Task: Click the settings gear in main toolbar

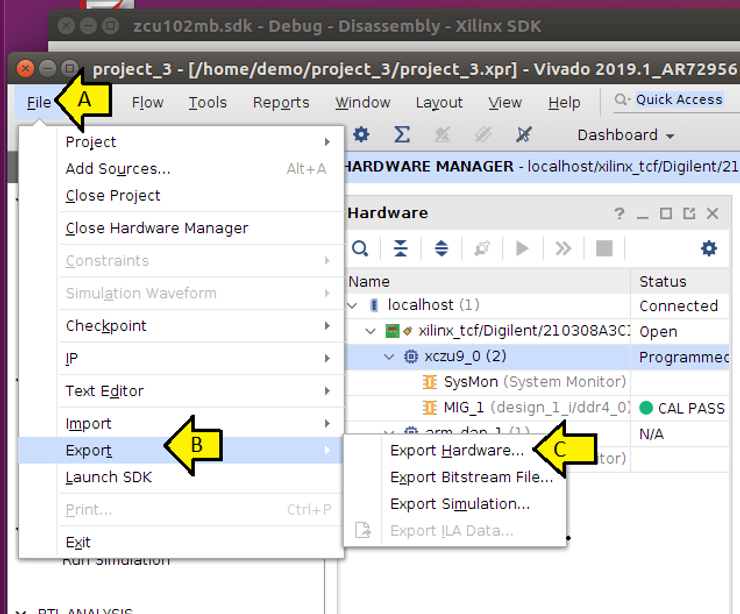Action: pyautogui.click(x=362, y=134)
